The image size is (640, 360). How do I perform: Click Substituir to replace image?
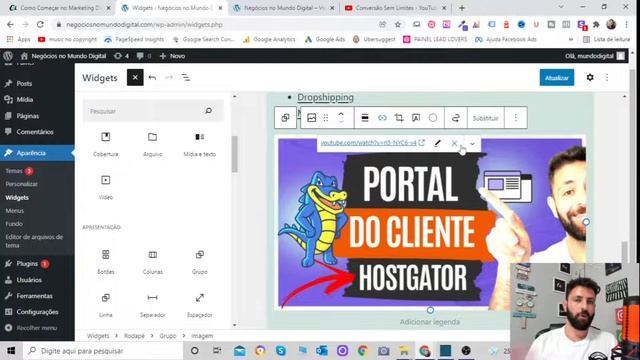pyautogui.click(x=485, y=118)
